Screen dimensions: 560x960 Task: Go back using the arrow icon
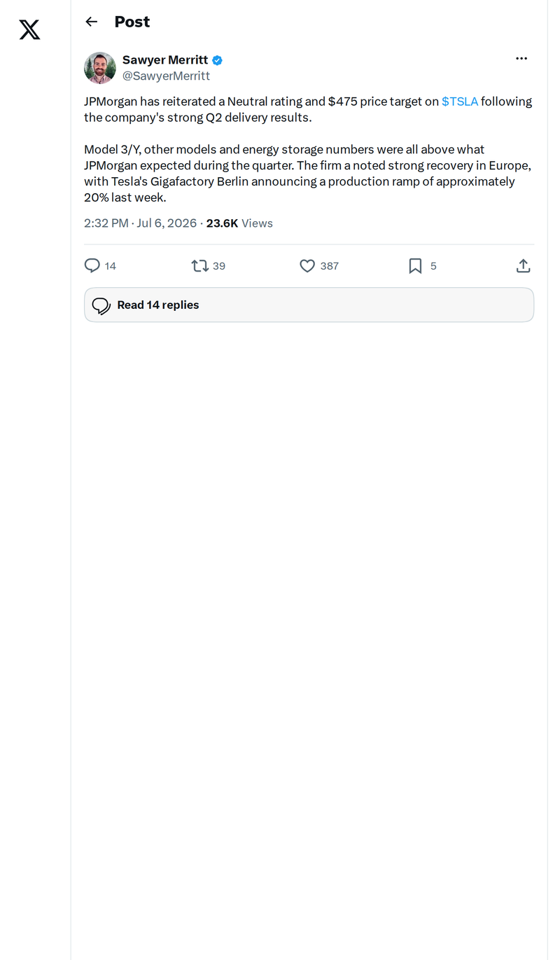point(91,22)
